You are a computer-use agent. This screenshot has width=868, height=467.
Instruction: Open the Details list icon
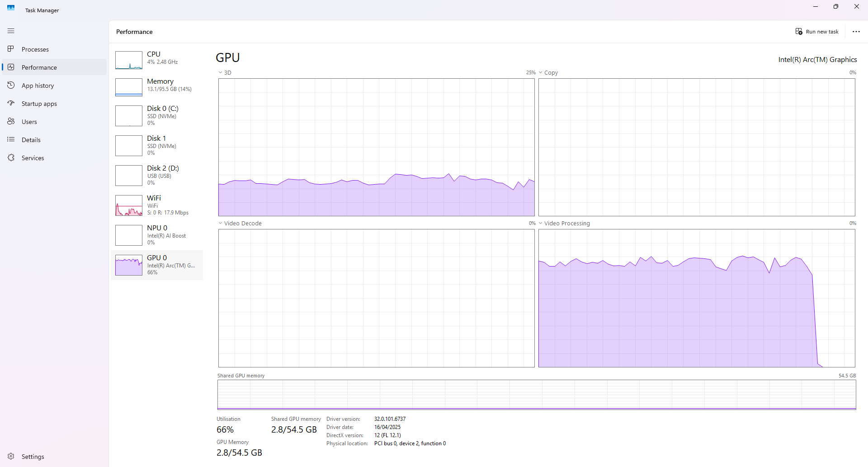[x=11, y=139]
